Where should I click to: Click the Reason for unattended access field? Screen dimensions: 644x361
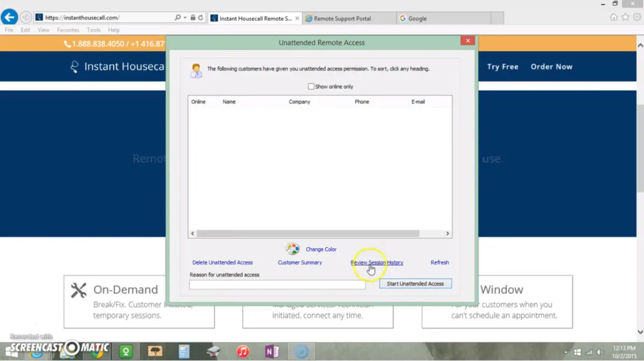pyautogui.click(x=277, y=285)
